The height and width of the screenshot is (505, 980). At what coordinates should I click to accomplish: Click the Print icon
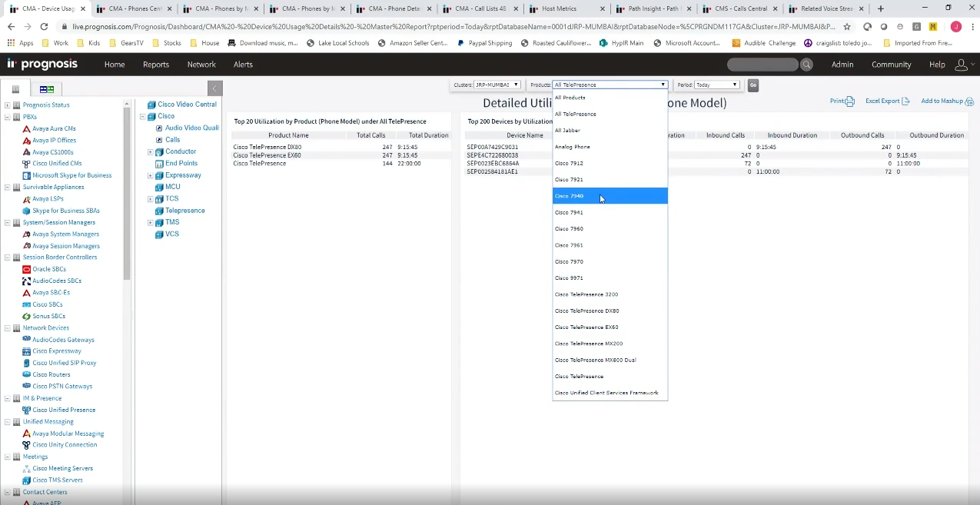coord(849,101)
